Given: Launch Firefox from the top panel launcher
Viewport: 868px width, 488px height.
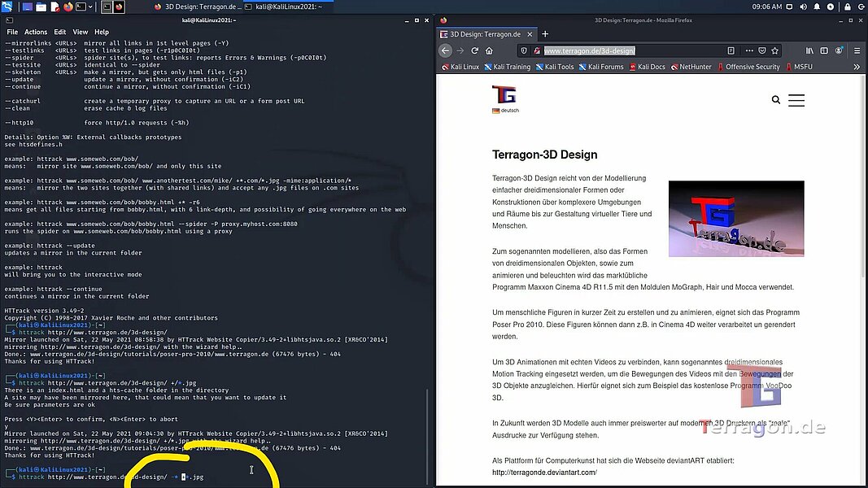Looking at the screenshot, I should pyautogui.click(x=68, y=7).
